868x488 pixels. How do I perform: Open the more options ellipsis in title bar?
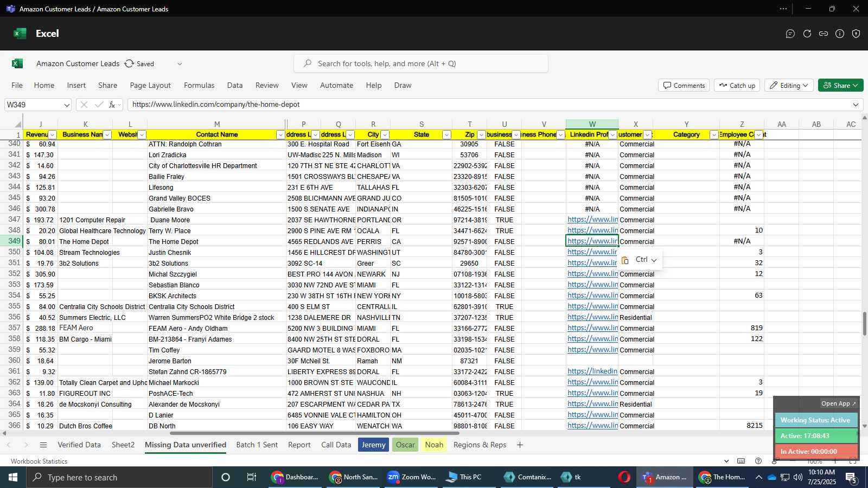783,9
